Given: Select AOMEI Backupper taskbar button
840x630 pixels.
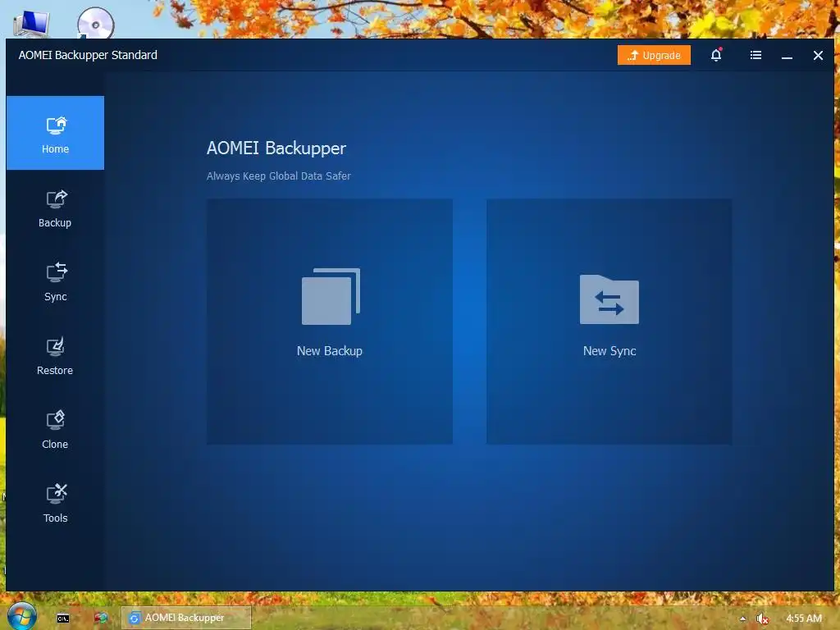Looking at the screenshot, I should [x=186, y=618].
